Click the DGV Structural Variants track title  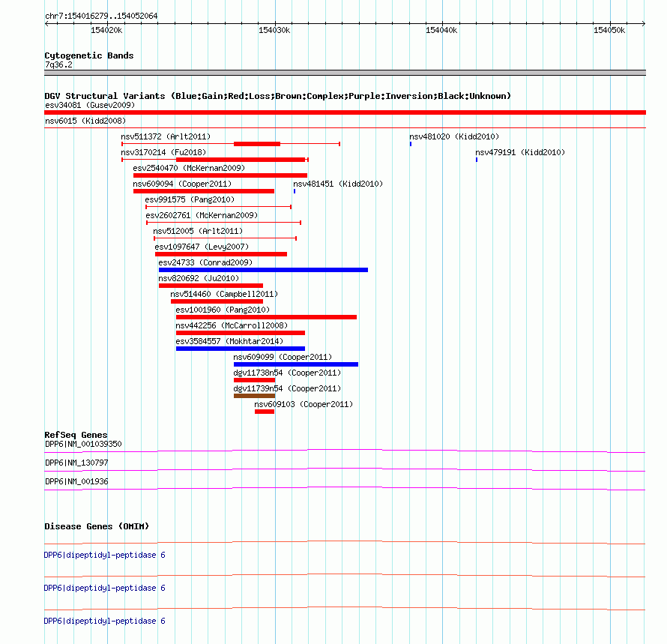point(278,96)
